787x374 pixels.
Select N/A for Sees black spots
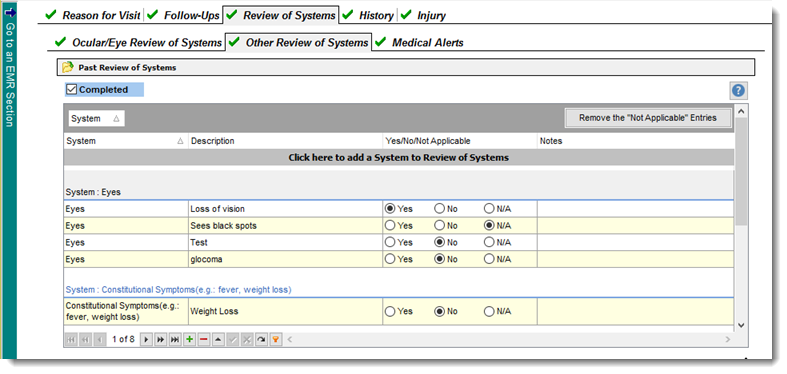489,226
